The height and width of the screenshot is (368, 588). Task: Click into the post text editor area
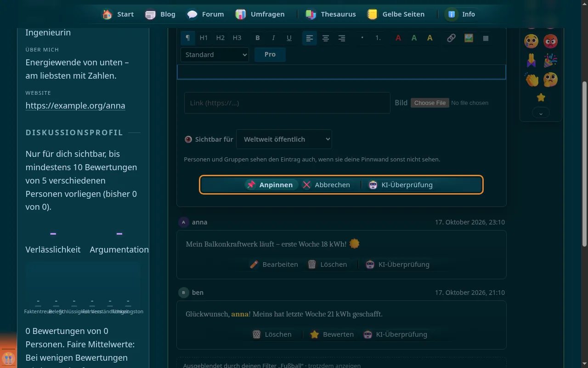(341, 72)
